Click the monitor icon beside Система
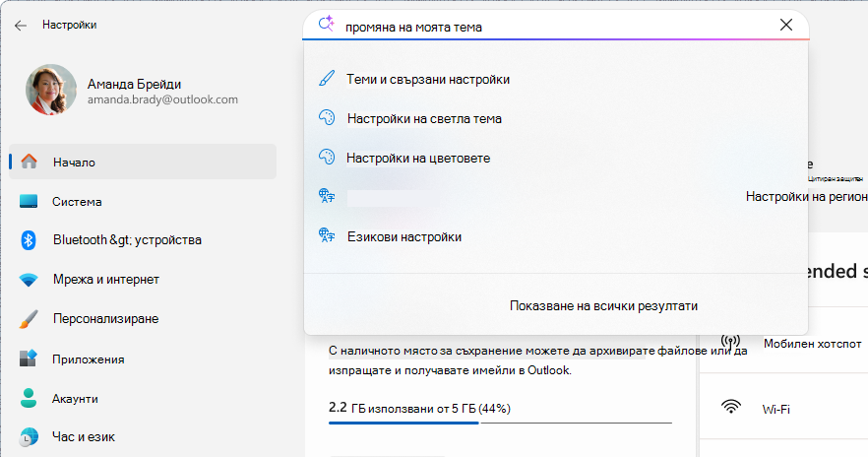868x457 pixels. pos(29,201)
